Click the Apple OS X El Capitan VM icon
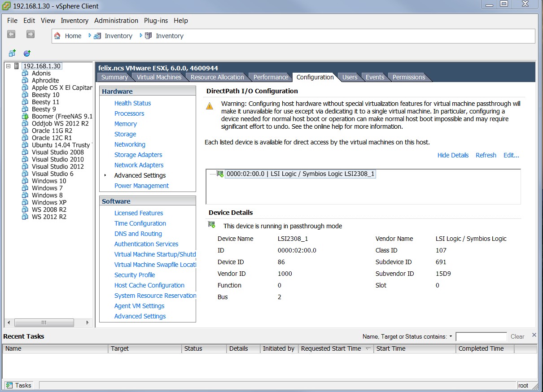The height and width of the screenshot is (392, 543). (x=25, y=87)
